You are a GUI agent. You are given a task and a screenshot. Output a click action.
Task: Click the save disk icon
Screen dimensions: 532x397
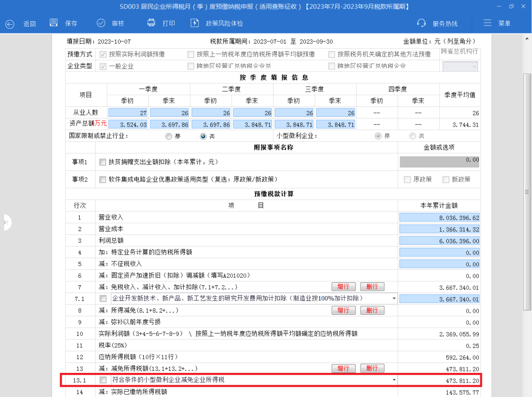pos(54,23)
